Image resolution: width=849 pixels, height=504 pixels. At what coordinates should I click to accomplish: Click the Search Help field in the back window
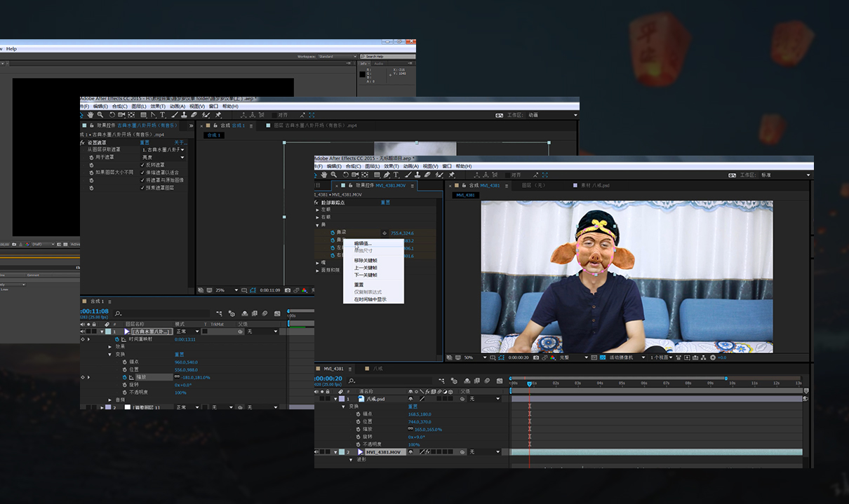(x=387, y=57)
